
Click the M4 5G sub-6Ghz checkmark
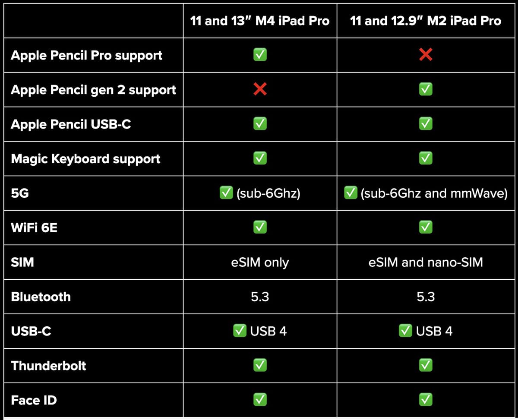click(x=226, y=193)
